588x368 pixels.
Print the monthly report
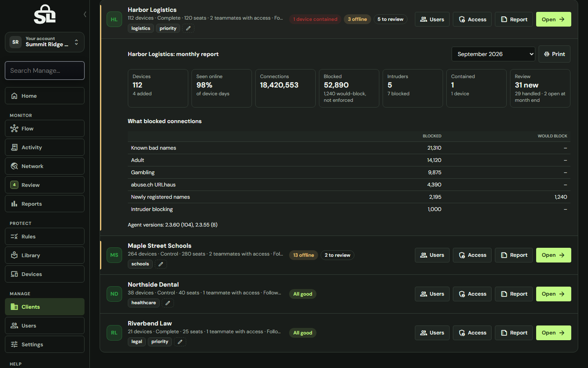(x=554, y=54)
